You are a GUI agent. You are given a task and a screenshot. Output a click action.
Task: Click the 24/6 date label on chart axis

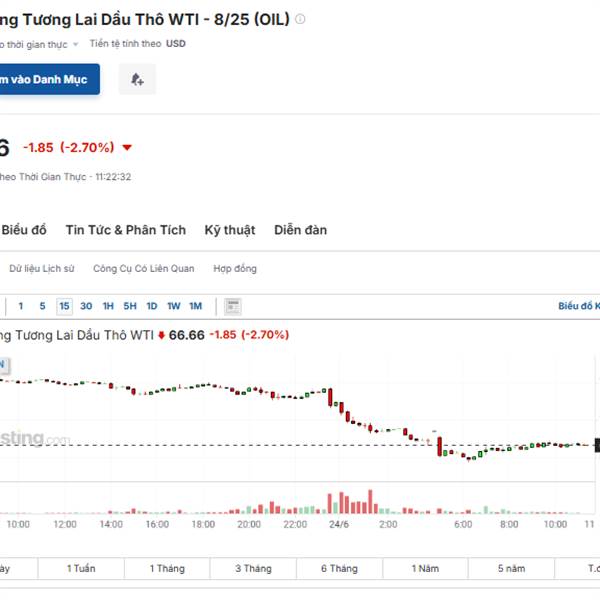click(339, 524)
